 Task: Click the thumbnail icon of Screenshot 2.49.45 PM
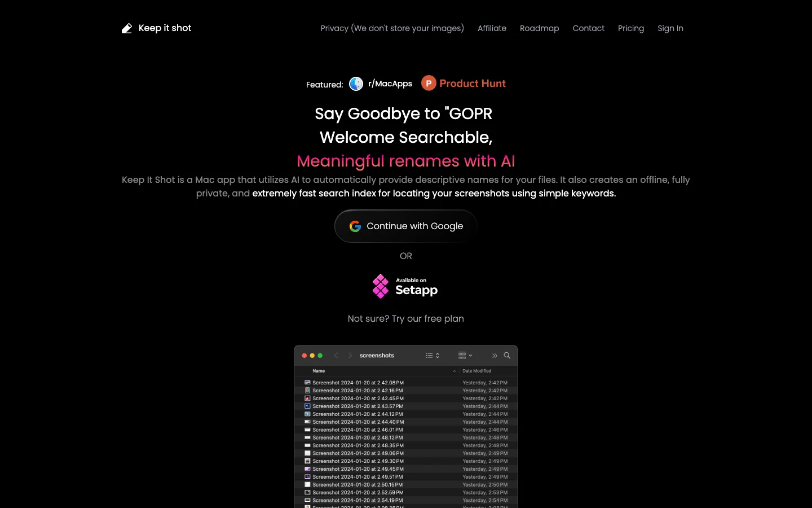(x=307, y=469)
